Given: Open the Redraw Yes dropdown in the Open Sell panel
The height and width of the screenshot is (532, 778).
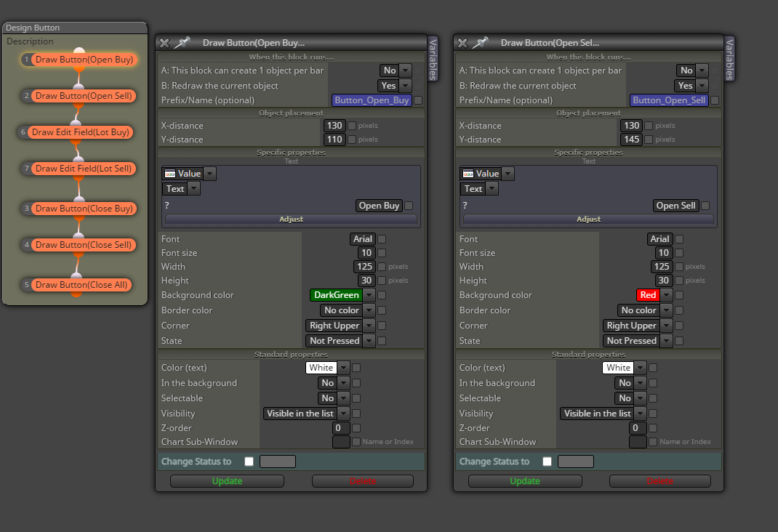Looking at the screenshot, I should pos(702,86).
